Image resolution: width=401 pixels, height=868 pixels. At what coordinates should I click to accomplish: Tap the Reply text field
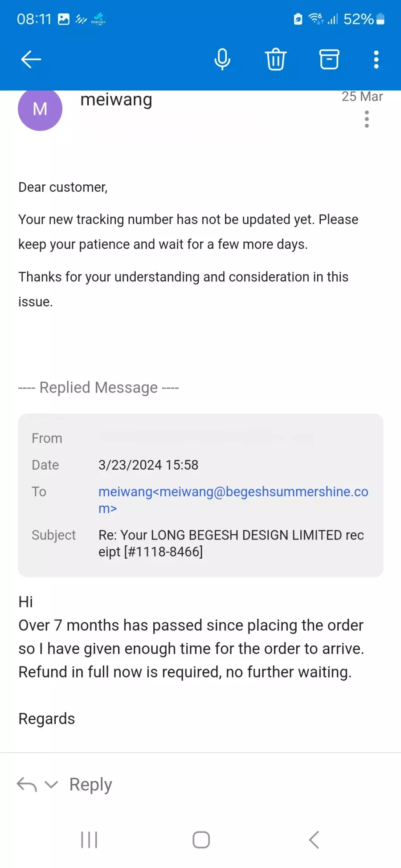pos(91,784)
